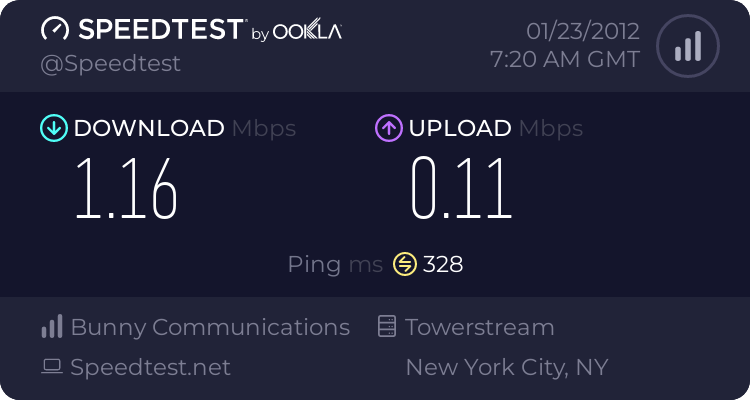750x400 pixels.
Task: Click the laptop icon beside Speedtest.net
Action: point(52,367)
